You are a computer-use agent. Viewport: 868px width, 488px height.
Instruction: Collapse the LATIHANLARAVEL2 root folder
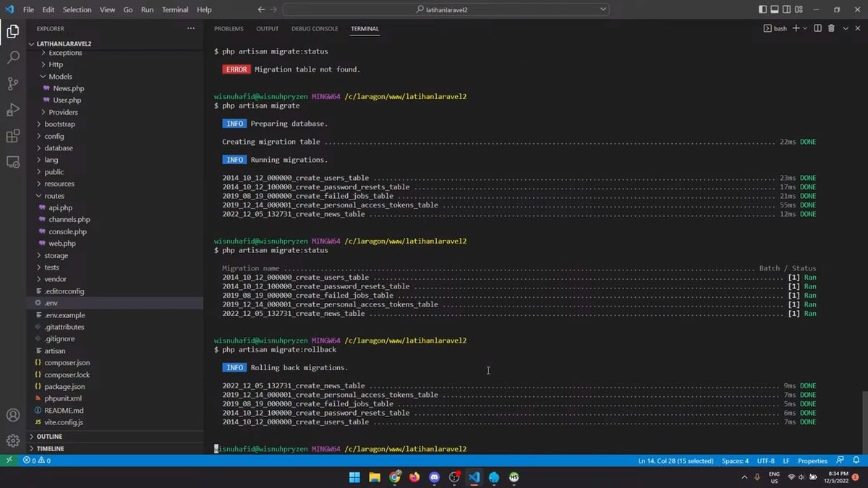click(x=32, y=43)
